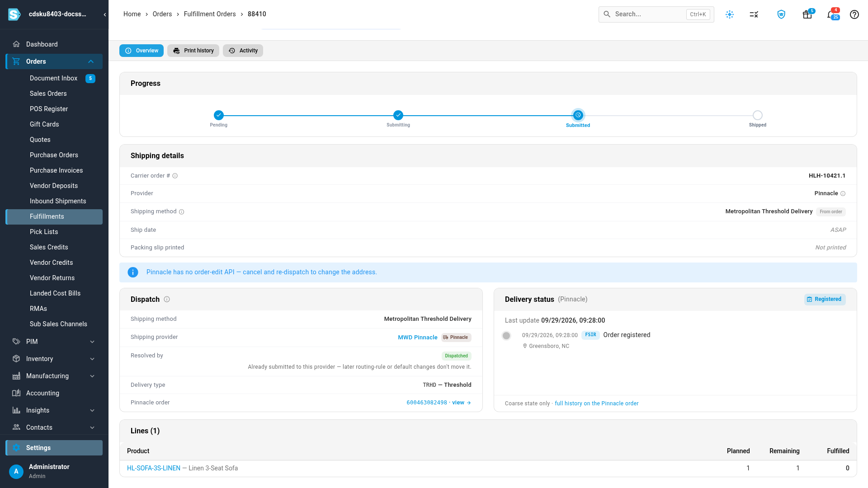
Task: Click the Administrator avatar
Action: (16, 471)
